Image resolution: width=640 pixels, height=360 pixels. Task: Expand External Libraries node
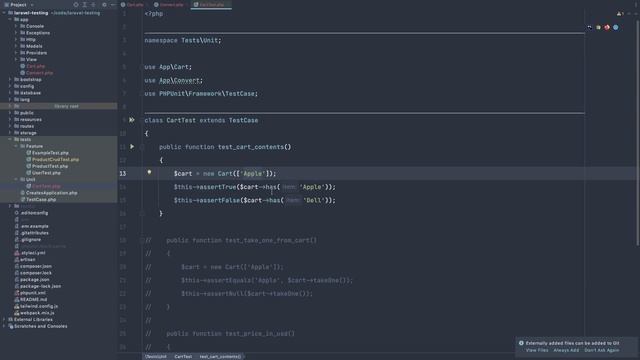[4, 320]
